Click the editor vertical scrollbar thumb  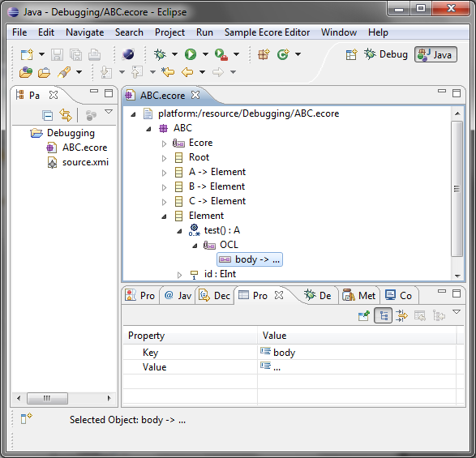[x=457, y=189]
